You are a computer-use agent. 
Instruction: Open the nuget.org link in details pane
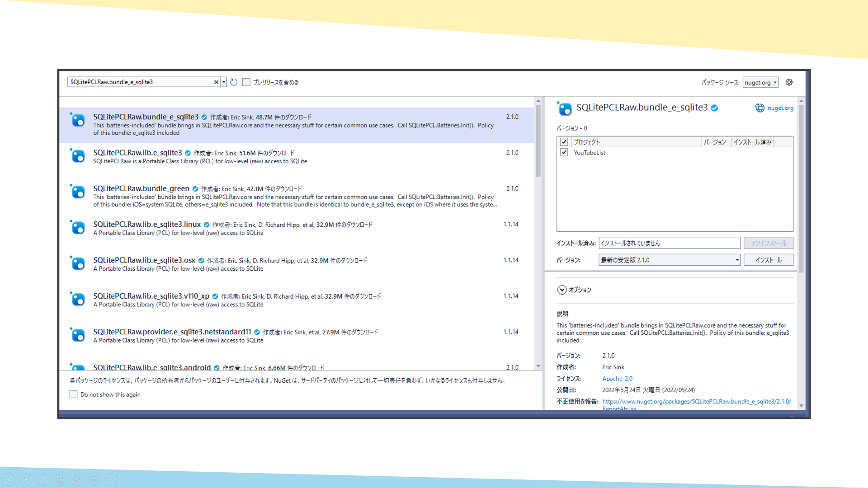[780, 108]
